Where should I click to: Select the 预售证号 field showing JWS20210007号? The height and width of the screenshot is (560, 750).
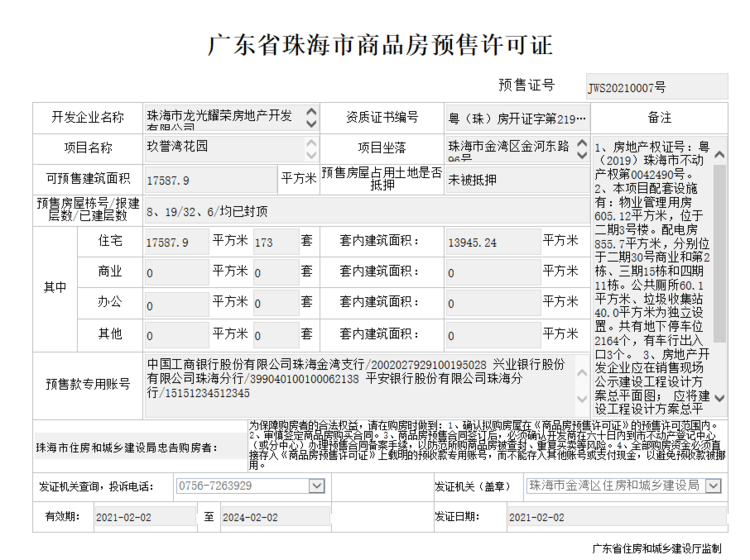click(655, 87)
